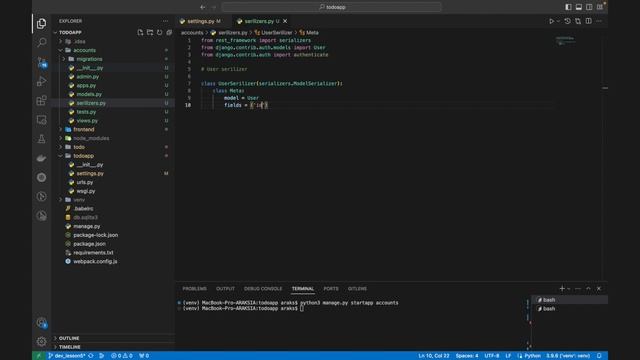Open the Manage gear settings icon
This screenshot has height=360, width=640.
(41, 341)
